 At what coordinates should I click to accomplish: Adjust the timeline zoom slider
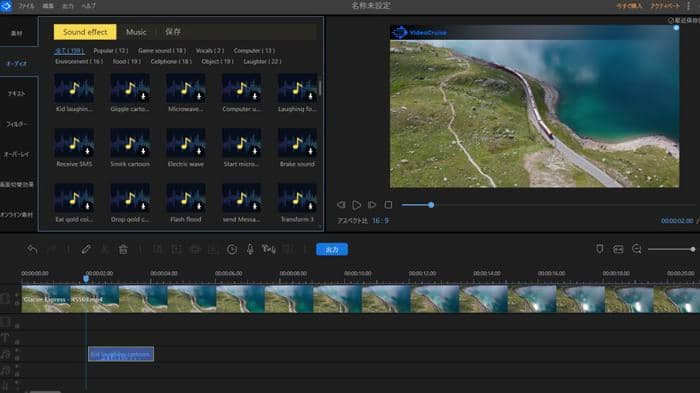[x=671, y=249]
